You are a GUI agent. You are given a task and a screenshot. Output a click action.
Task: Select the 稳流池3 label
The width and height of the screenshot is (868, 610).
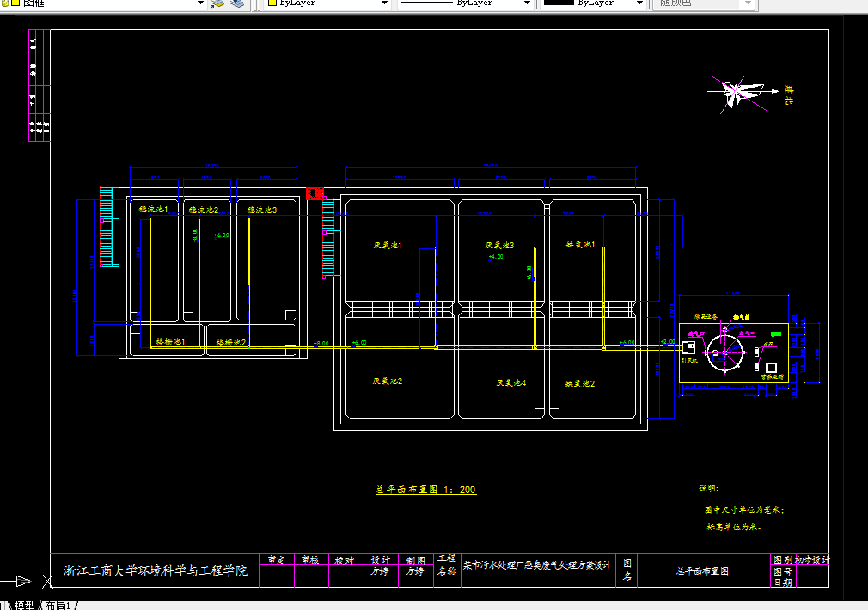262,210
